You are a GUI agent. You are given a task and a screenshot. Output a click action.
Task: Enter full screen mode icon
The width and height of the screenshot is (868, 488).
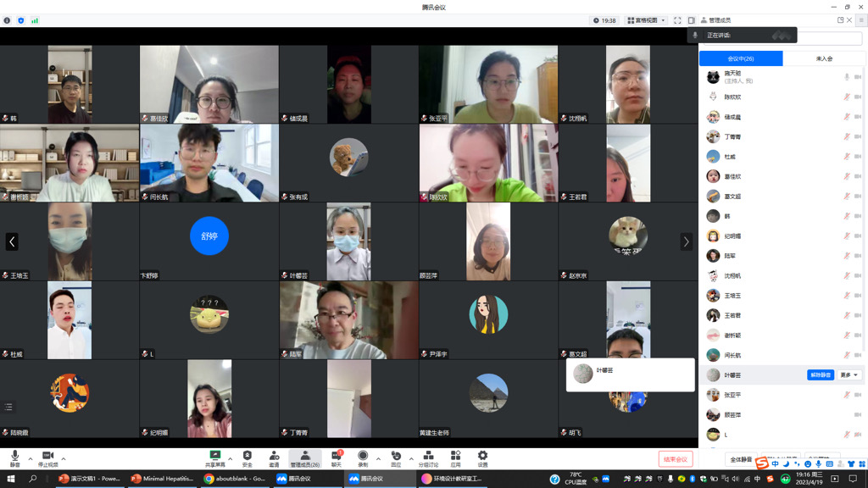677,20
